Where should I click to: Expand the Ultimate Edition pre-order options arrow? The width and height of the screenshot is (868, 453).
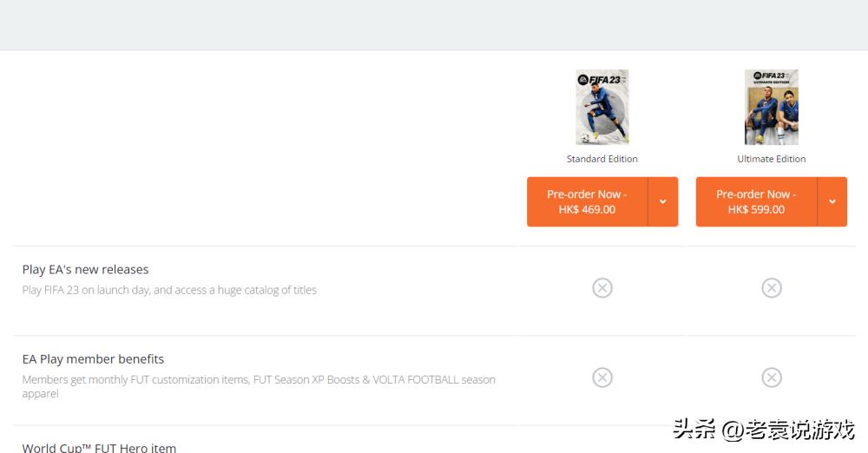pos(832,202)
